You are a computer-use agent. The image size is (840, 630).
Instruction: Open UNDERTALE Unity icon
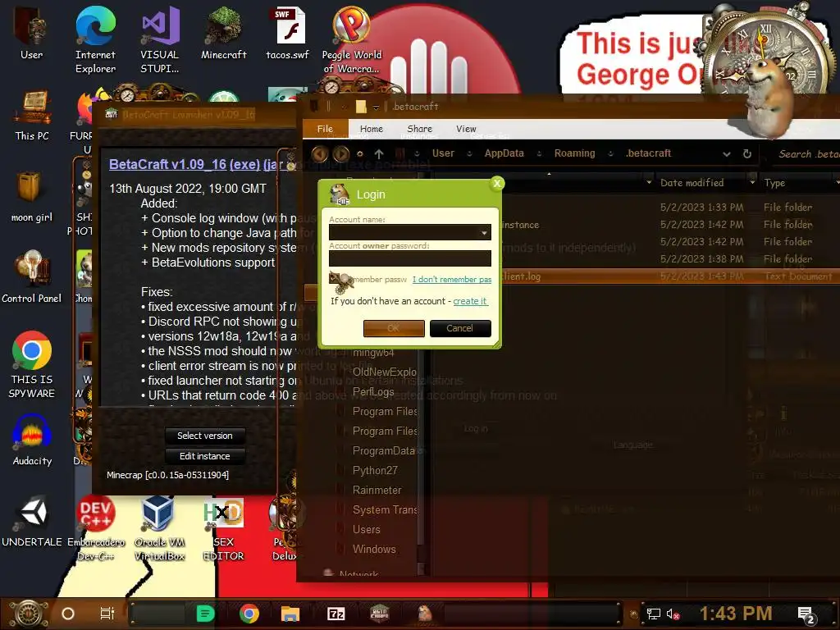click(32, 521)
